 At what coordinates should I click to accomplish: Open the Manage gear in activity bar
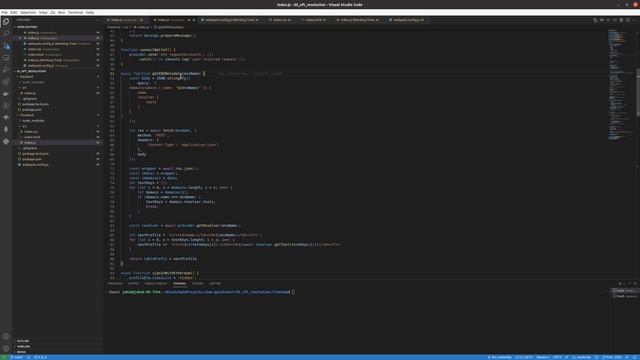click(6, 349)
